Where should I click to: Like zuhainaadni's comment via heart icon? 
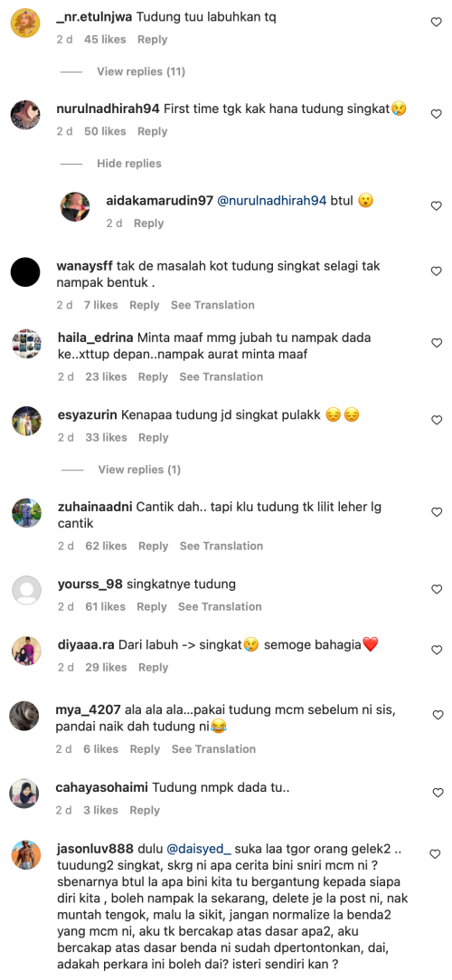[x=437, y=512]
